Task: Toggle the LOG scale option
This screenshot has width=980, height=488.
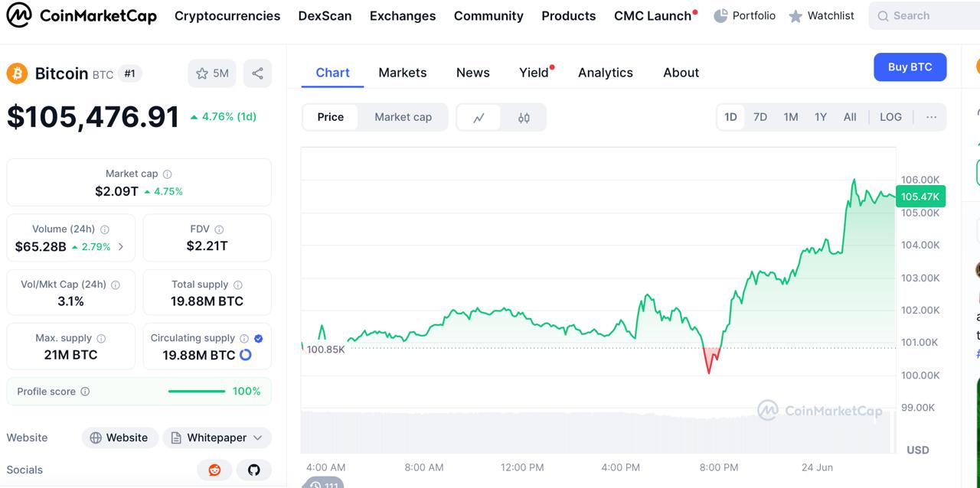Action: click(x=890, y=117)
